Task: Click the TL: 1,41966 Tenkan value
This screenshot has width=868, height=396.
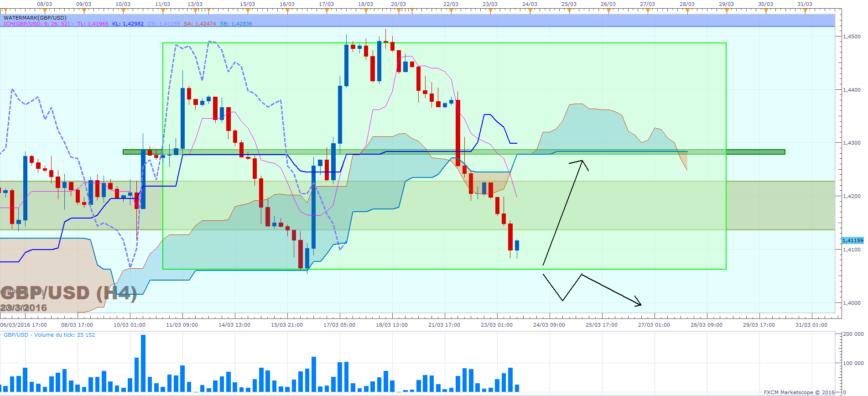Action: [x=93, y=24]
